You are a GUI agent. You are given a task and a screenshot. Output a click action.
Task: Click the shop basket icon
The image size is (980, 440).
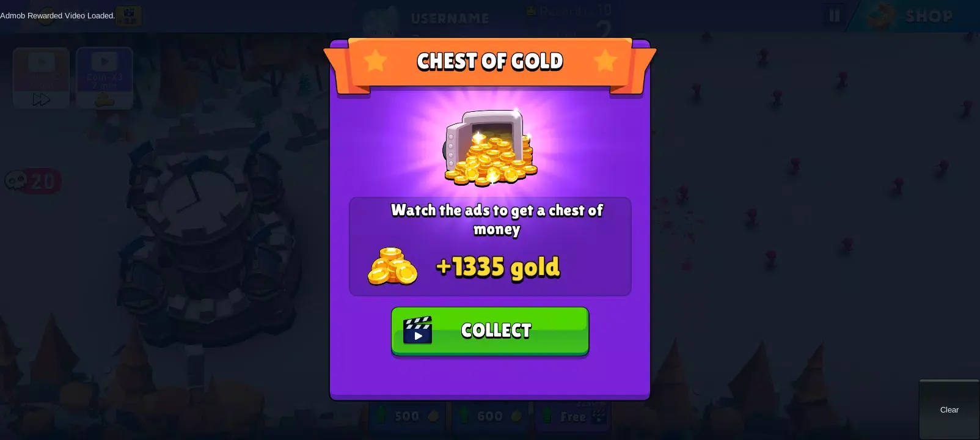pos(880,16)
